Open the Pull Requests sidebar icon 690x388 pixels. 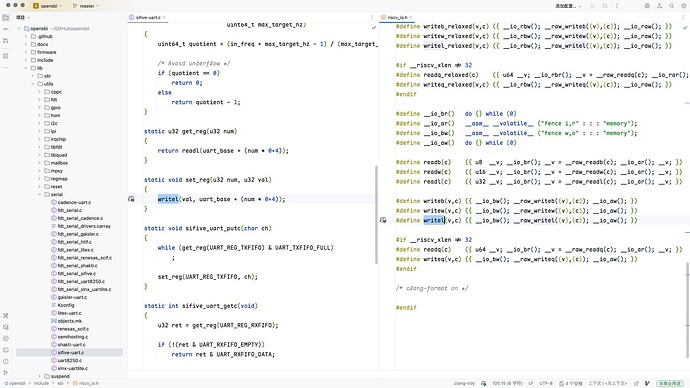pos(6,40)
